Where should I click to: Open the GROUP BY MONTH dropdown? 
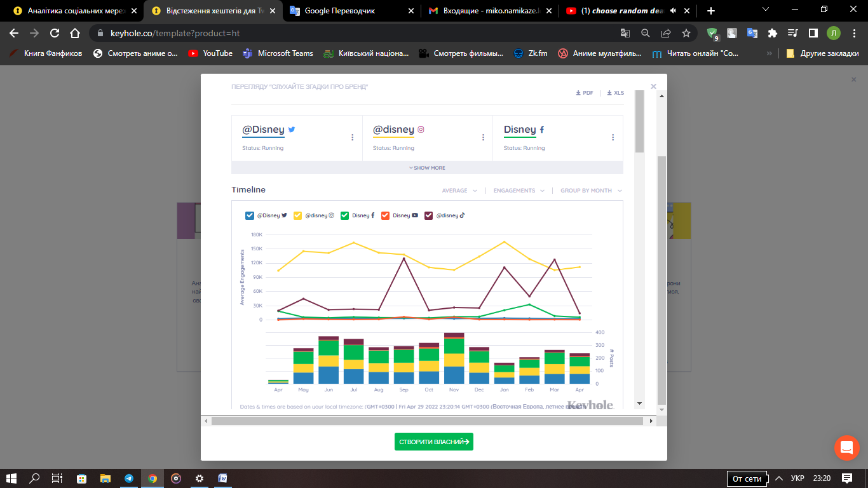(591, 191)
